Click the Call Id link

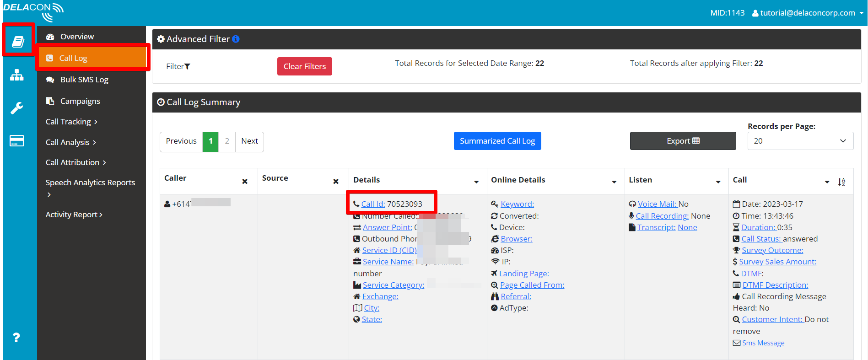click(373, 204)
